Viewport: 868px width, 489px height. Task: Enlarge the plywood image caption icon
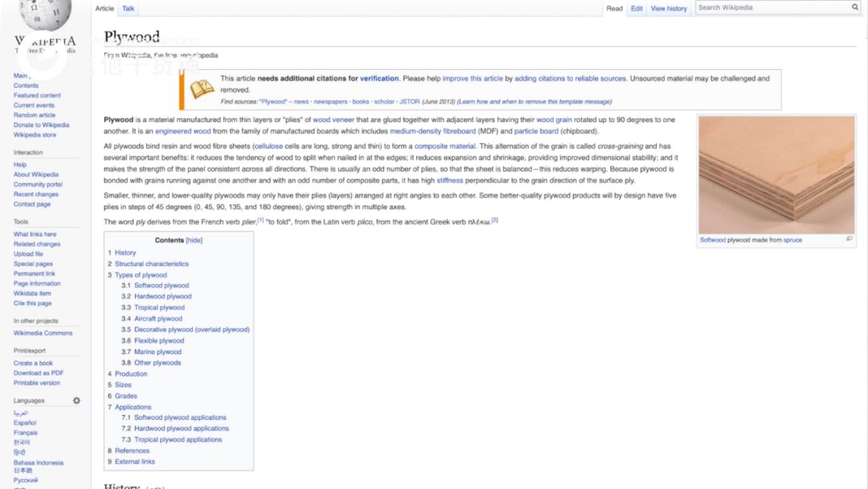tap(850, 239)
